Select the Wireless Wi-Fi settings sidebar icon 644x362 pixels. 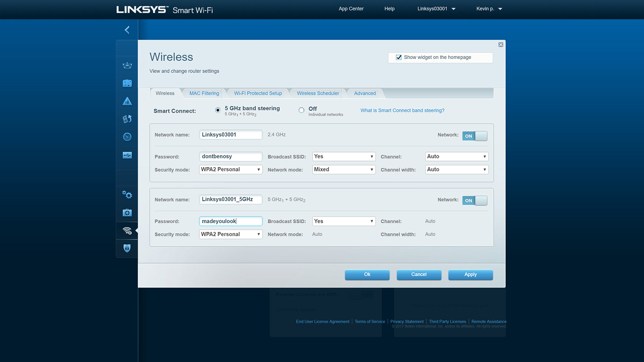click(x=127, y=231)
